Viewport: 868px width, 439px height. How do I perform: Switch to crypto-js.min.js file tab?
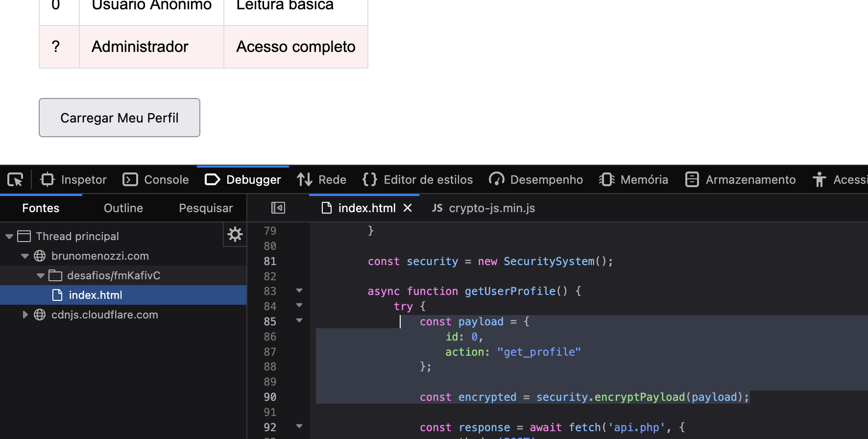[483, 208]
